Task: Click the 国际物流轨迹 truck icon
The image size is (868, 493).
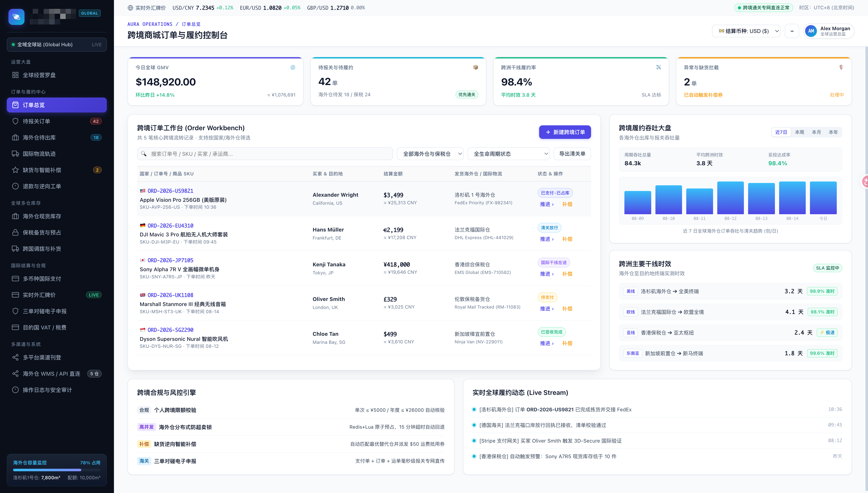Action: tap(15, 154)
